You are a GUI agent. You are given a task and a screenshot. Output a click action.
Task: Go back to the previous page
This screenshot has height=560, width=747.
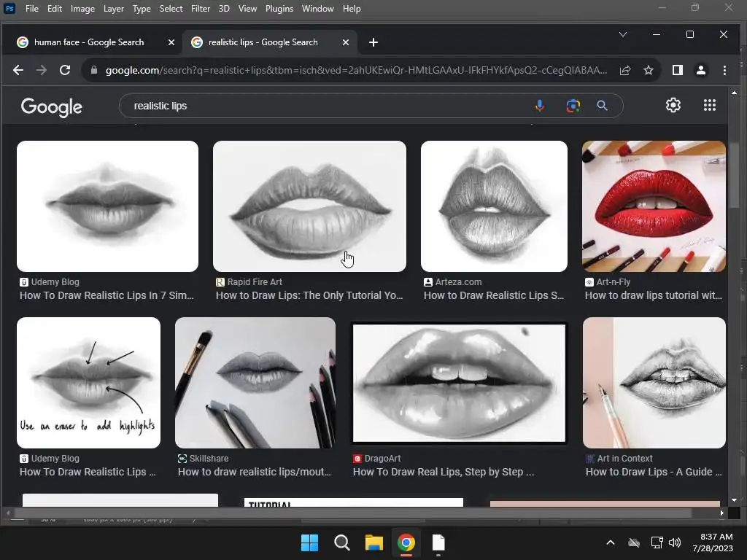click(x=18, y=70)
